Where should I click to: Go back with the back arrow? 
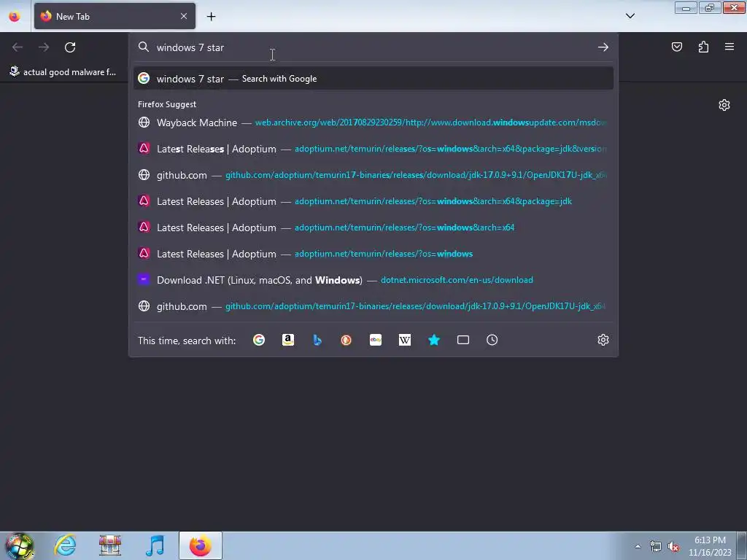[18, 47]
